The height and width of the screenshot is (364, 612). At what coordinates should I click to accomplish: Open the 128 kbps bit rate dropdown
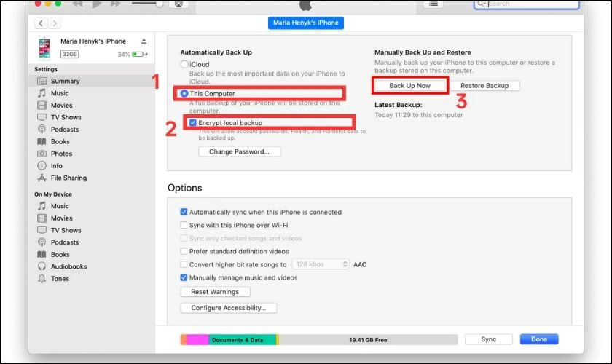point(320,264)
